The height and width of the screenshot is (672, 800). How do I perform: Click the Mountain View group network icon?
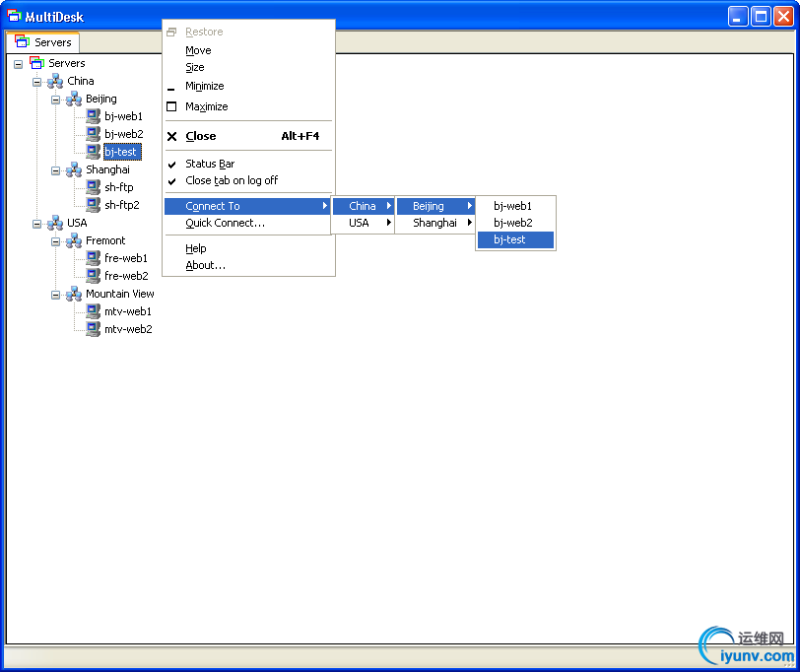74,294
